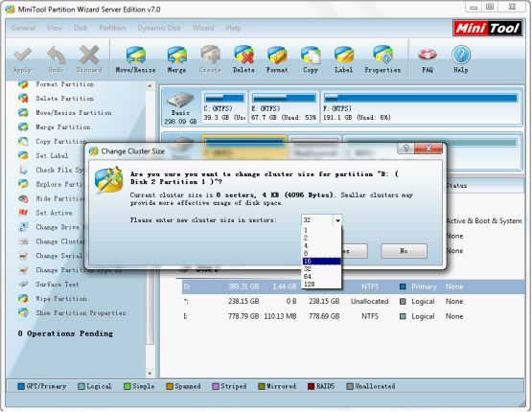This screenshot has width=532, height=412.
Task: Choose Hide Partition in the sidebar
Action: [x=59, y=198]
